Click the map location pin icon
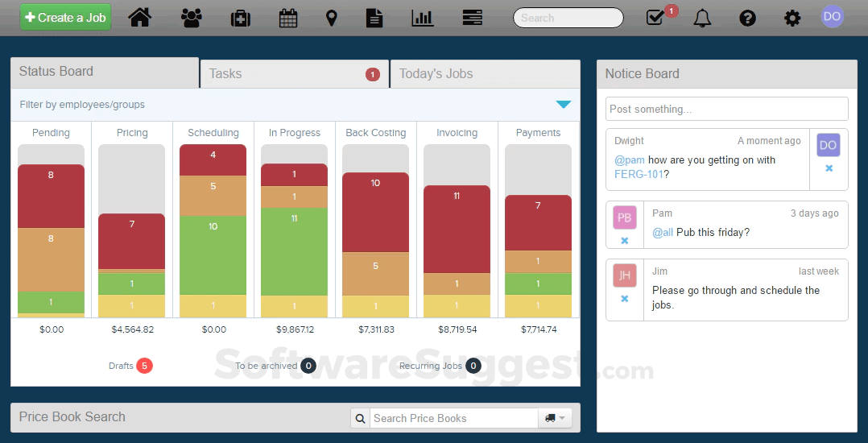The width and height of the screenshot is (868, 443). (332, 18)
